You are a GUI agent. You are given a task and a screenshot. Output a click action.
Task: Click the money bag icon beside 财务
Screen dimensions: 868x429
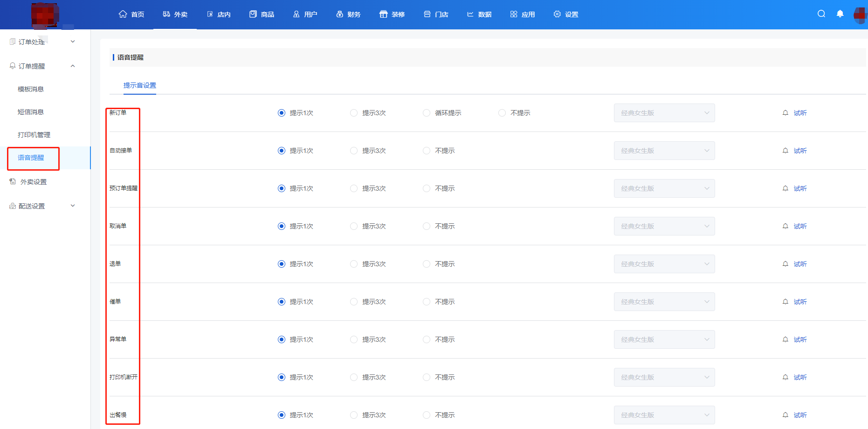coord(340,14)
